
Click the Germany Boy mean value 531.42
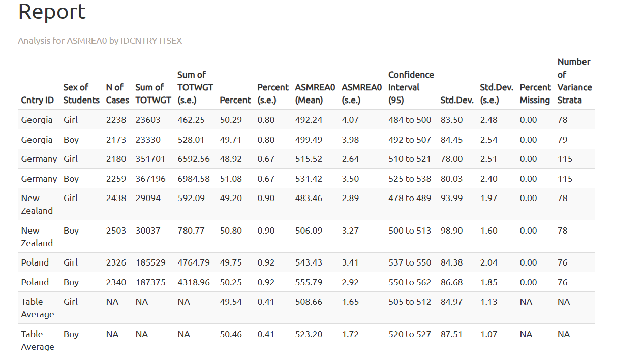pyautogui.click(x=309, y=179)
